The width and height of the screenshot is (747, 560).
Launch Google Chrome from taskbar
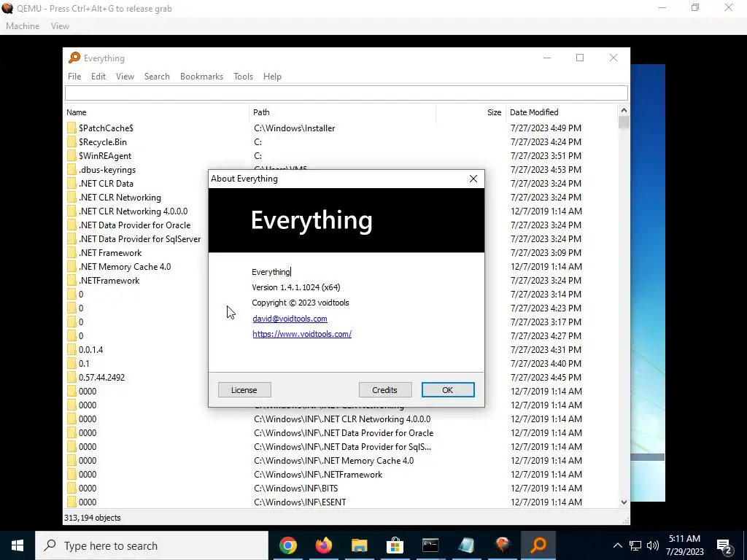(288, 545)
